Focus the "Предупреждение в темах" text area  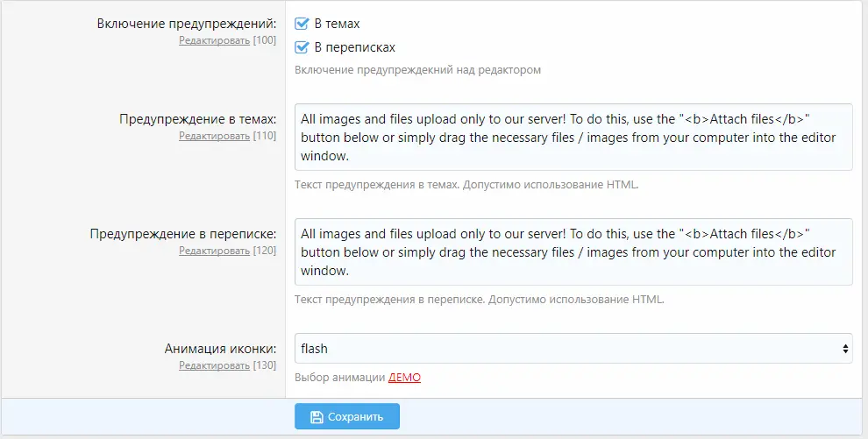573,137
